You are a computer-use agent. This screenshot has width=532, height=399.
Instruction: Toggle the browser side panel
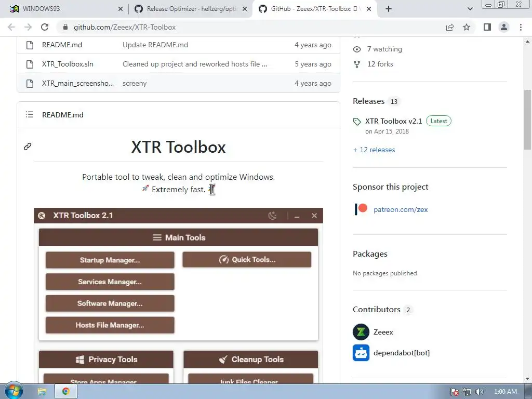pos(487,27)
